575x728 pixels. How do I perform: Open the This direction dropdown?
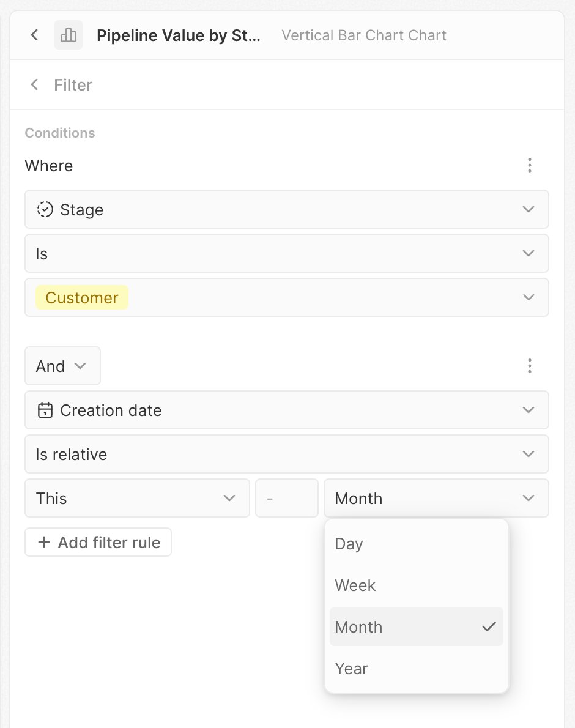tap(138, 498)
